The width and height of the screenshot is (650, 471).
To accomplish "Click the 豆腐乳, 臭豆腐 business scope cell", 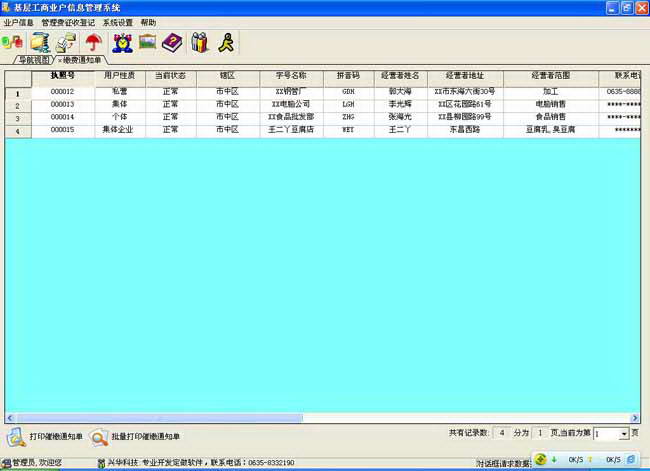I will click(x=551, y=130).
